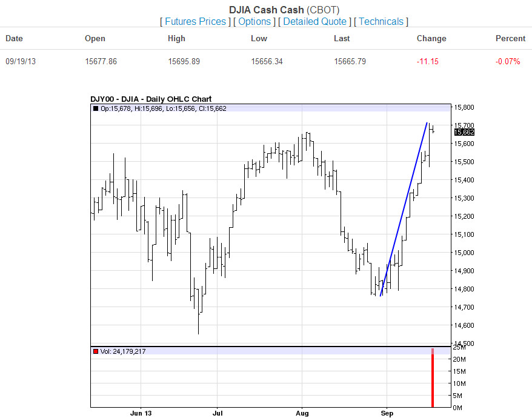
Task: Click the high value 15695.89
Action: (x=184, y=61)
